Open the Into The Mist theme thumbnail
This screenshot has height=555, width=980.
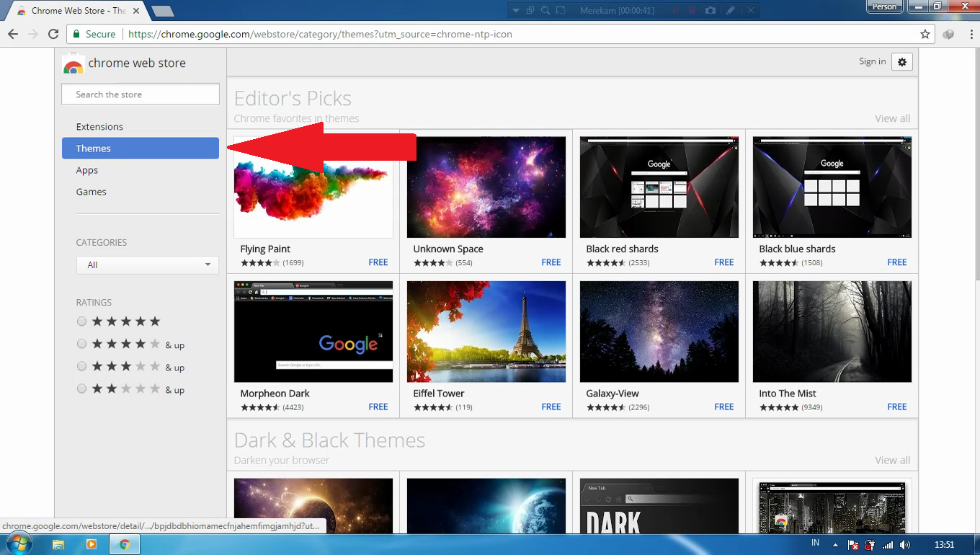[832, 332]
